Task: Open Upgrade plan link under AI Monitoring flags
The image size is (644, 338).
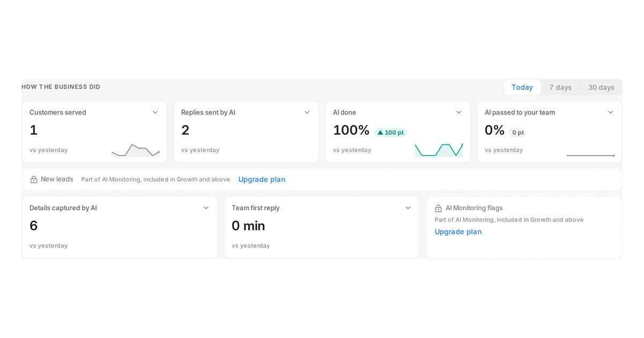Action: (x=458, y=232)
